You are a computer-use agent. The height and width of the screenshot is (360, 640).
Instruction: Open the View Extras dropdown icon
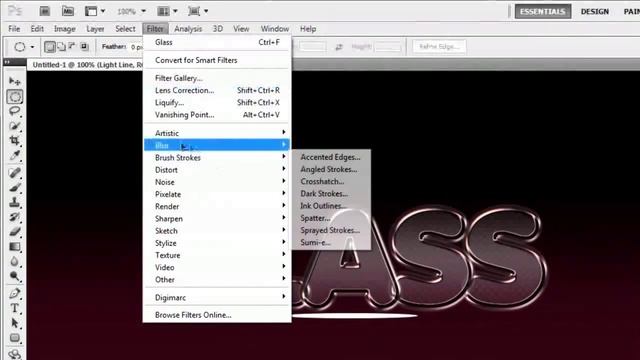(95, 11)
